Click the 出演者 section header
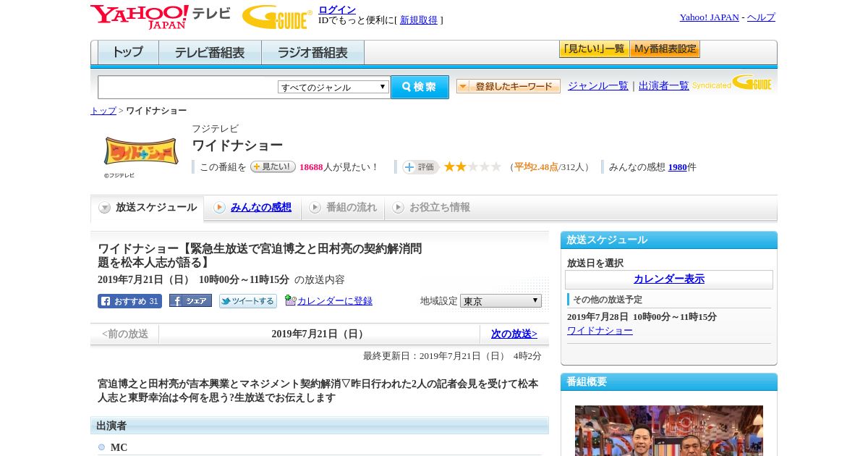868x456 pixels. (x=320, y=426)
